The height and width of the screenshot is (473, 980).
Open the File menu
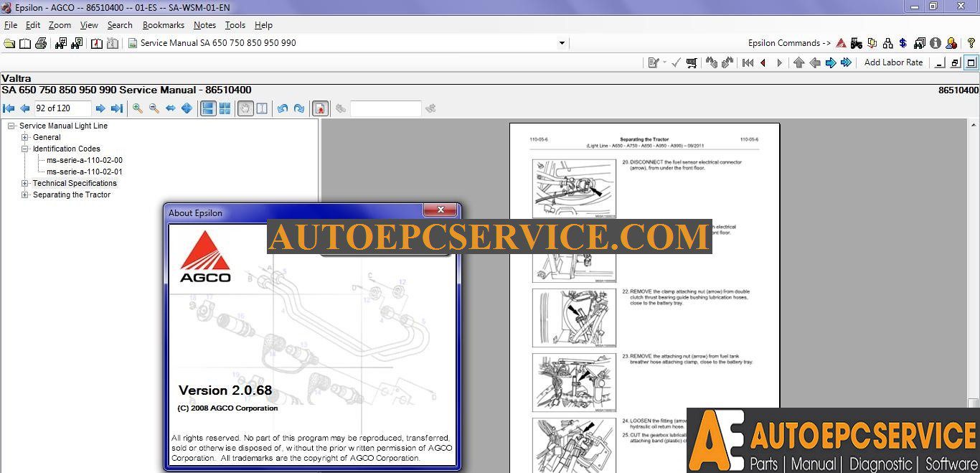pos(11,25)
